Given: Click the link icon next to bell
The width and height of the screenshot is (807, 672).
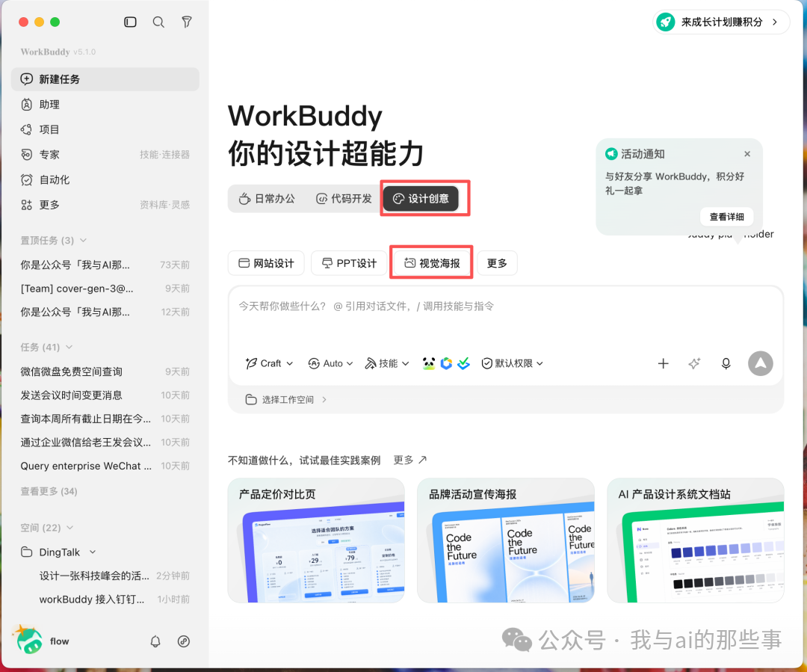Looking at the screenshot, I should pyautogui.click(x=184, y=641).
